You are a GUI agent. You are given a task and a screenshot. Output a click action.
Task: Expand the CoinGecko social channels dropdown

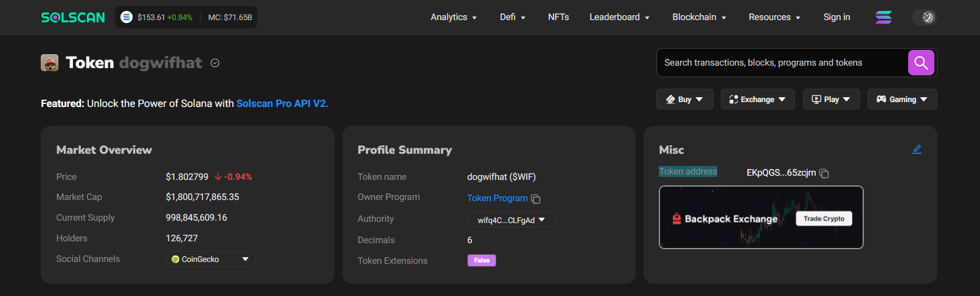(x=210, y=259)
